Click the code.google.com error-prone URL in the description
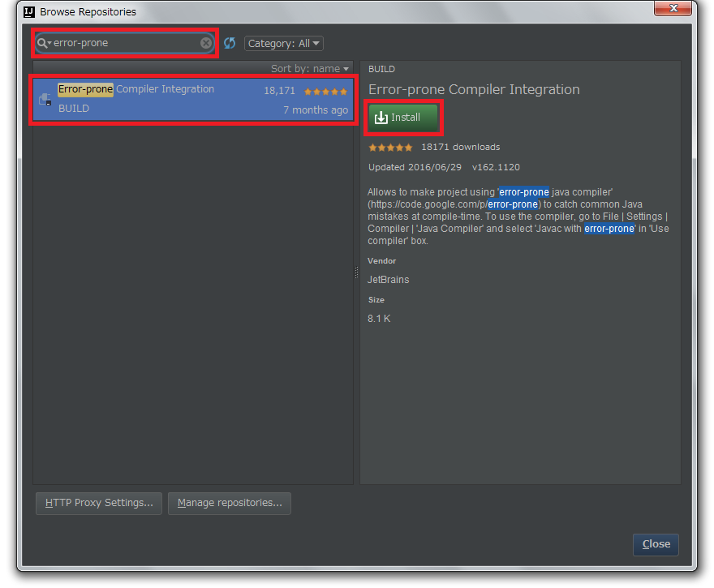 point(454,204)
